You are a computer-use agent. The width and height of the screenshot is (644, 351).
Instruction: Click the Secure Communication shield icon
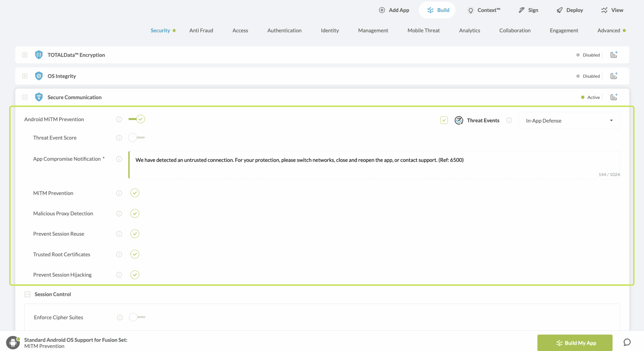pyautogui.click(x=39, y=97)
